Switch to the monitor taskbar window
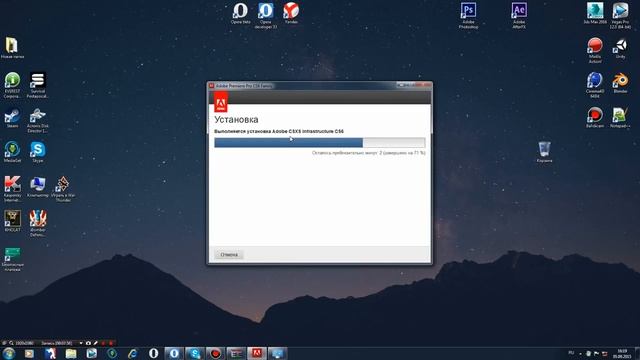The image size is (640, 360). (x=277, y=353)
